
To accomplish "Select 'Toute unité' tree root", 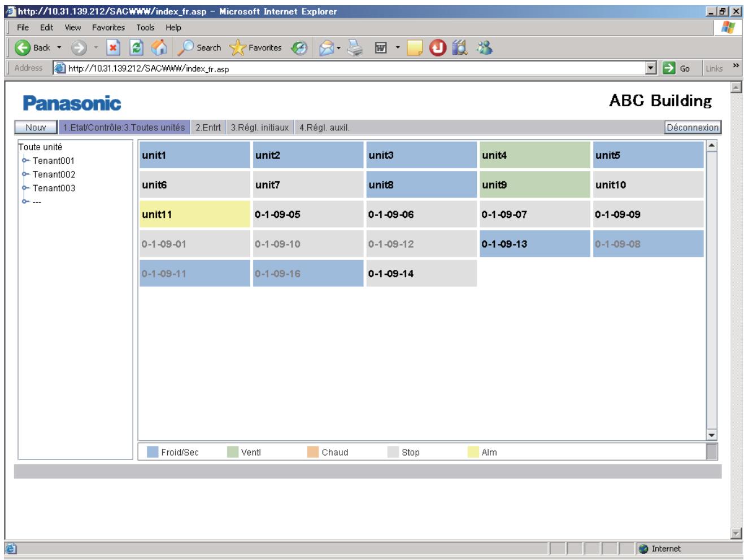I will click(40, 147).
